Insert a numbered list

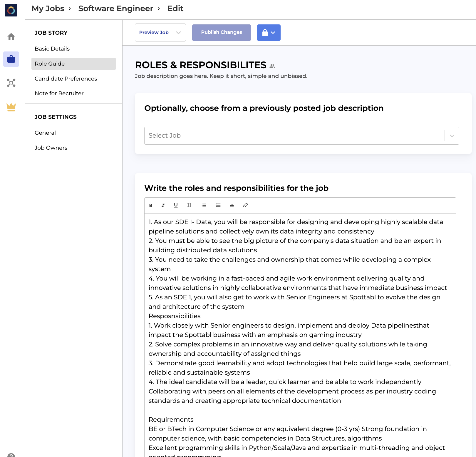tap(218, 205)
